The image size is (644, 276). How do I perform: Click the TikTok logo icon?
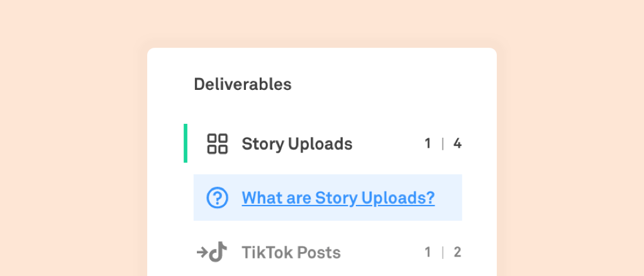point(218,253)
